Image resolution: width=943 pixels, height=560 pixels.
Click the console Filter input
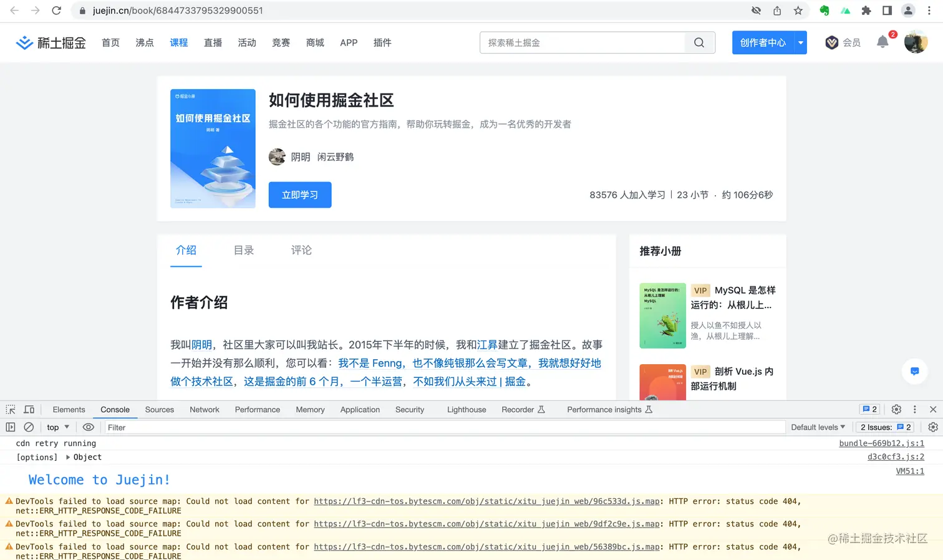pyautogui.click(x=444, y=427)
